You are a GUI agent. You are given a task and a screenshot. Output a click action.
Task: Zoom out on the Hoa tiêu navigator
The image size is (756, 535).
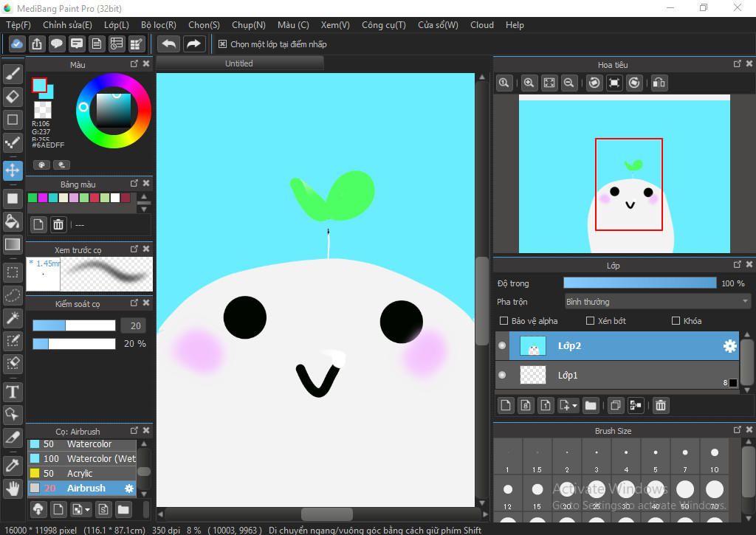coord(569,83)
